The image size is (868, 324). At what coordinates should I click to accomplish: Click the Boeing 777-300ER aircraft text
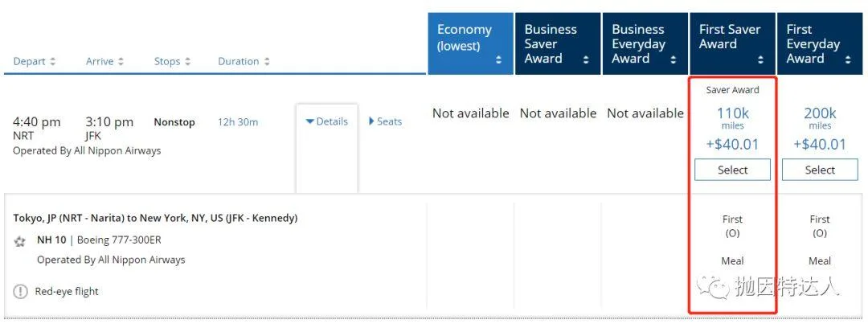click(119, 240)
